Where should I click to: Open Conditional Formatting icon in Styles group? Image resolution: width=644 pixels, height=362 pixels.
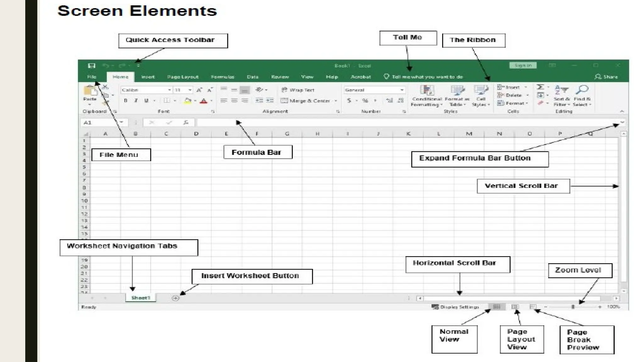coord(427,91)
